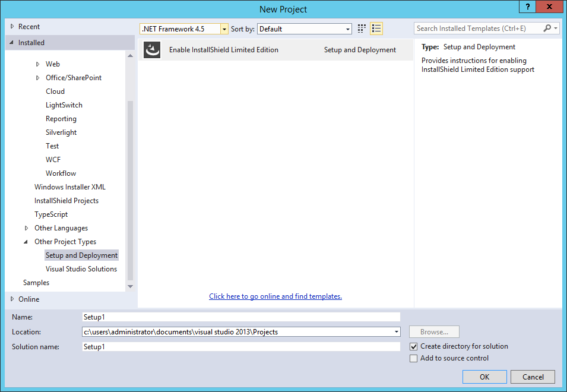Select the Workflow category
567x392 pixels.
point(61,173)
